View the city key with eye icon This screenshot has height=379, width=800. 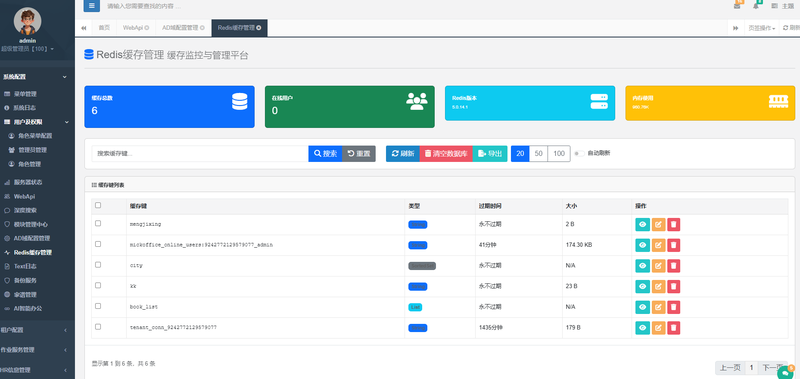click(x=642, y=266)
